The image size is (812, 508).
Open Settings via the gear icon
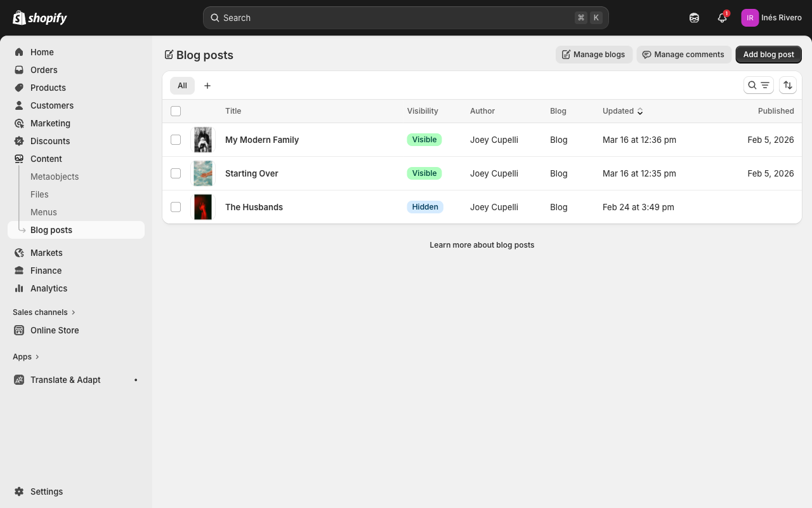(x=20, y=491)
